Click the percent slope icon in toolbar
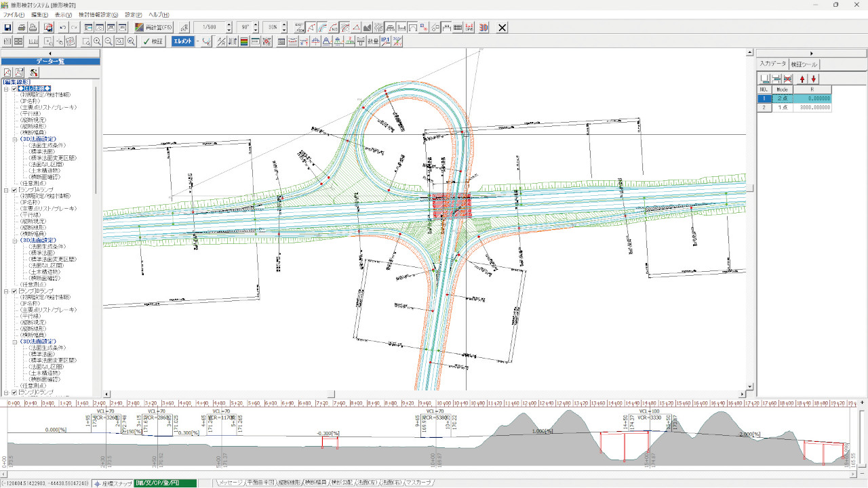Image resolution: width=868 pixels, height=488 pixels. [x=221, y=41]
